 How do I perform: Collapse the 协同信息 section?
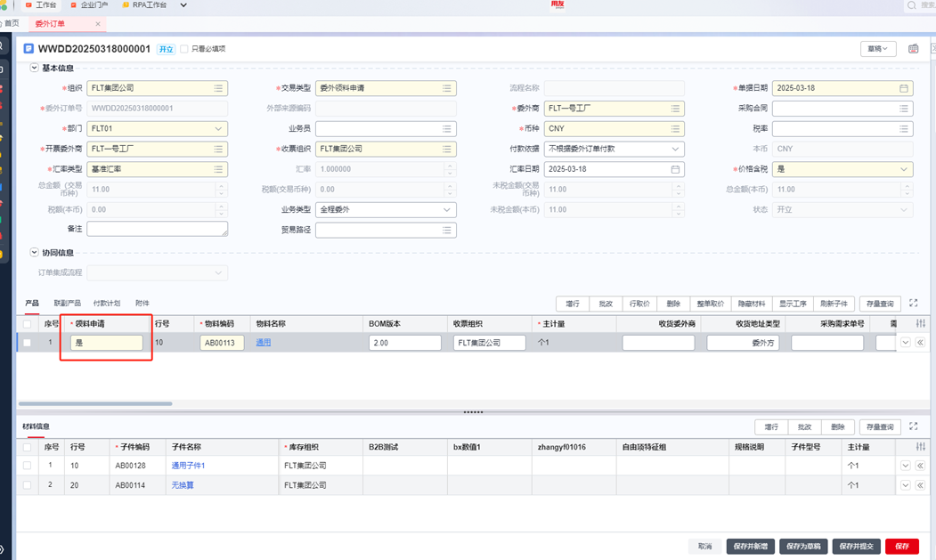34,253
